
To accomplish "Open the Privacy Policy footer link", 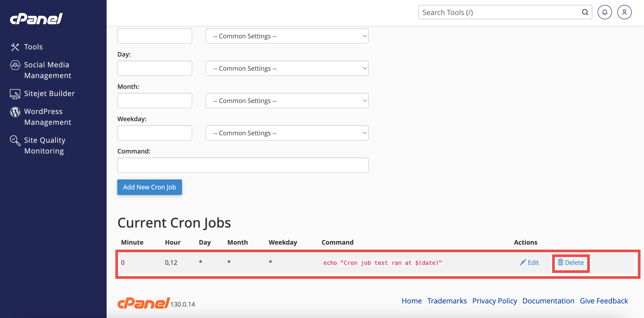I will coord(495,301).
